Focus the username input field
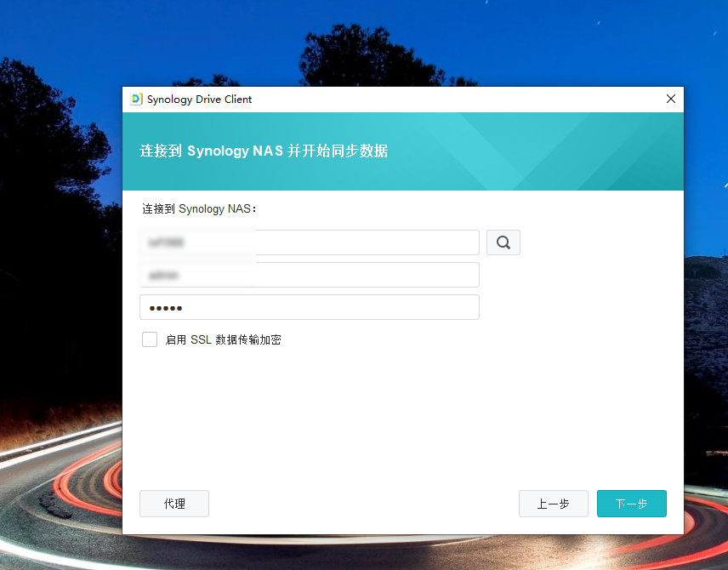 [x=310, y=275]
